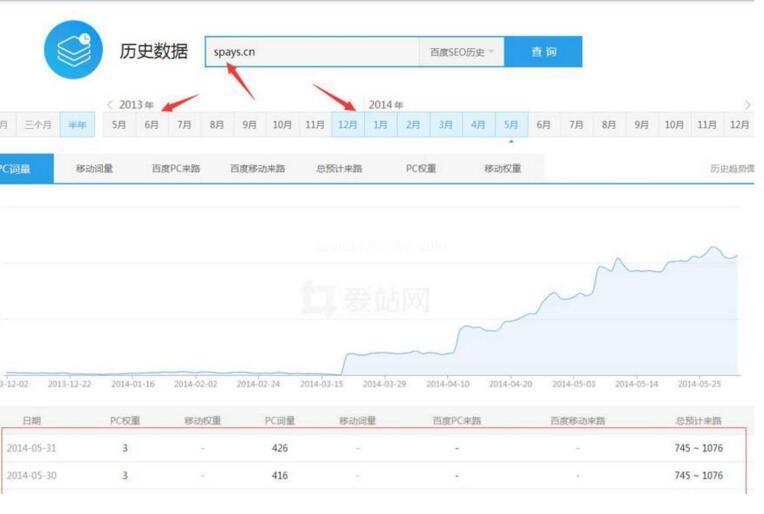Open the 百度移动来路 tab

(258, 169)
